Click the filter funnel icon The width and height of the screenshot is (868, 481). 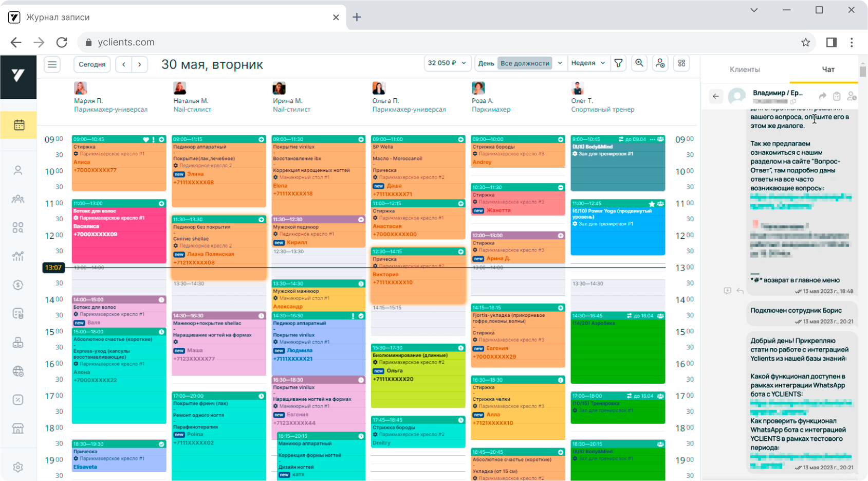pos(618,63)
